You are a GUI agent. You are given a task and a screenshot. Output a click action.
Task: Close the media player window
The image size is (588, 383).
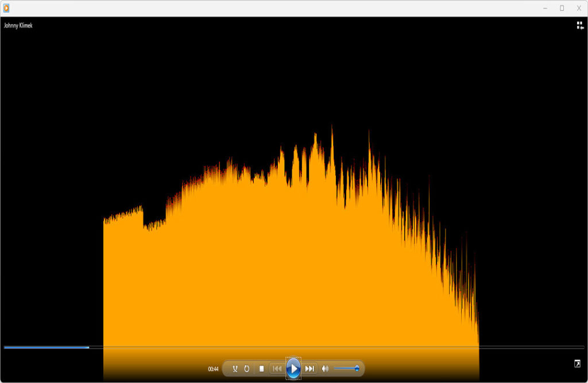tap(579, 8)
